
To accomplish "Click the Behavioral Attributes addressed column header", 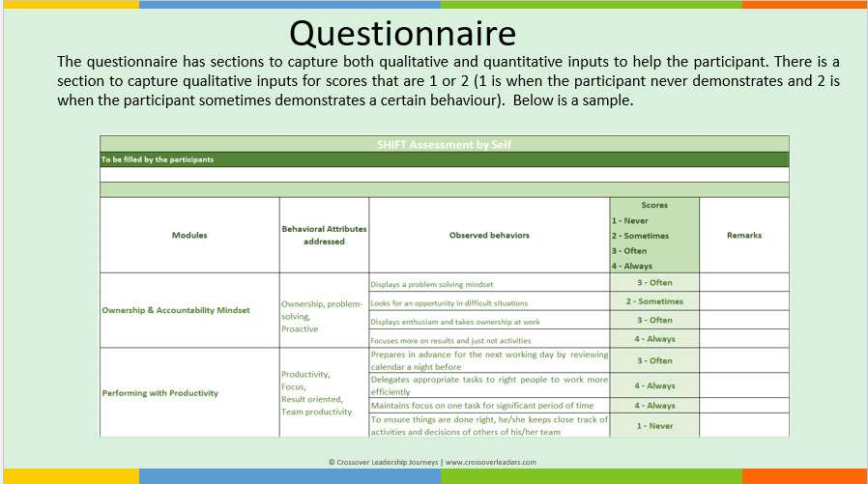I will point(324,235).
